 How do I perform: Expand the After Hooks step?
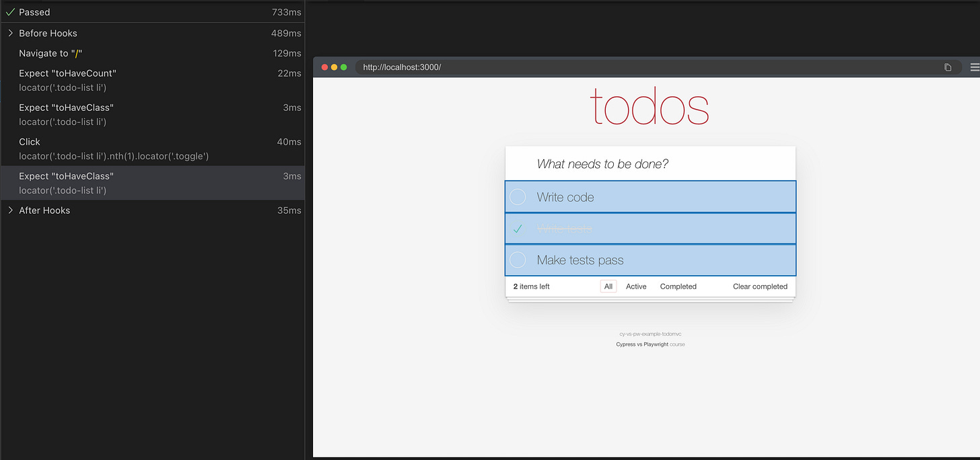pos(11,210)
